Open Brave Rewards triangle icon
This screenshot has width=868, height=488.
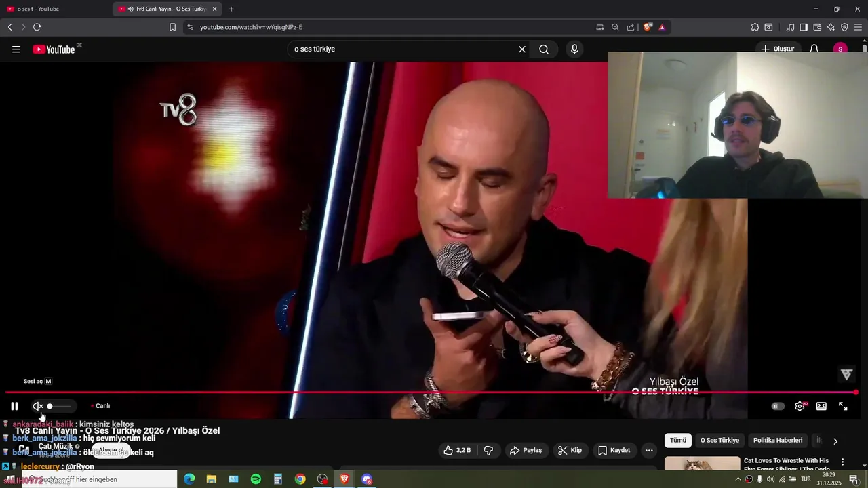662,27
